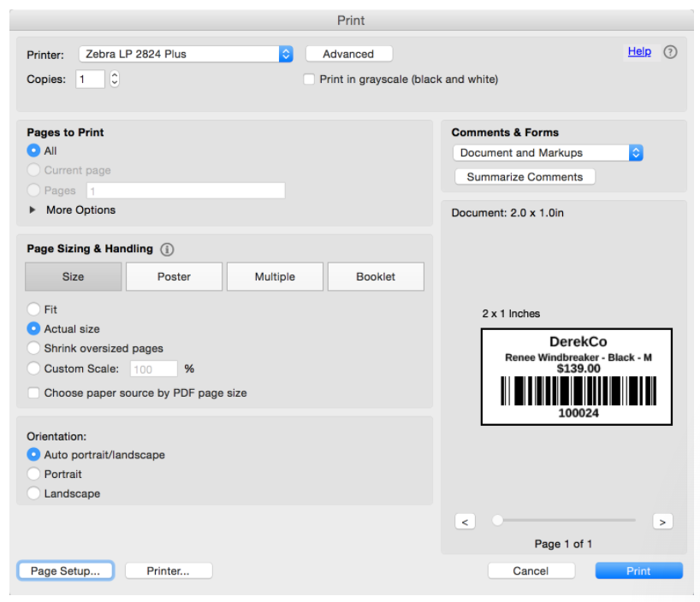700x602 pixels.
Task: Go to next page with right arrow
Action: pyautogui.click(x=661, y=522)
